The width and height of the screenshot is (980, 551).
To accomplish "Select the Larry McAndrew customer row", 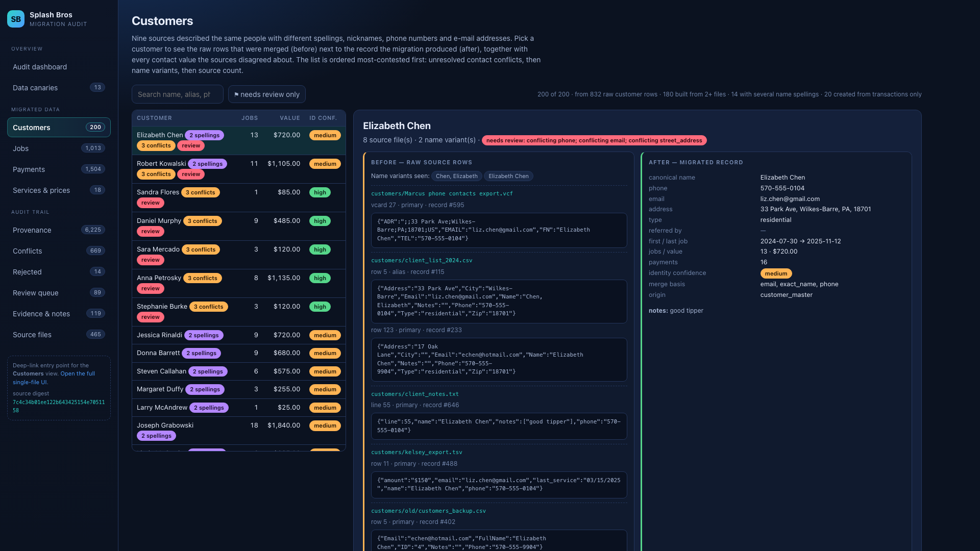I will (x=238, y=408).
